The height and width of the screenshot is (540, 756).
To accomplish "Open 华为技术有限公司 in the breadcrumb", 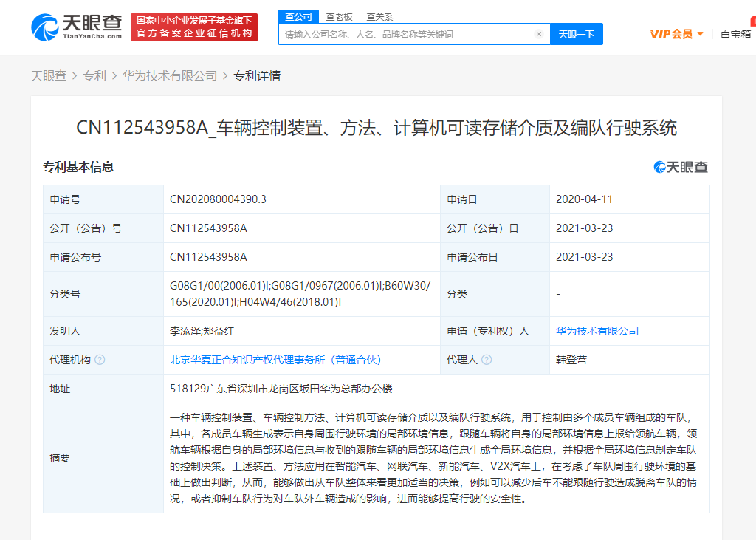I will (x=170, y=76).
